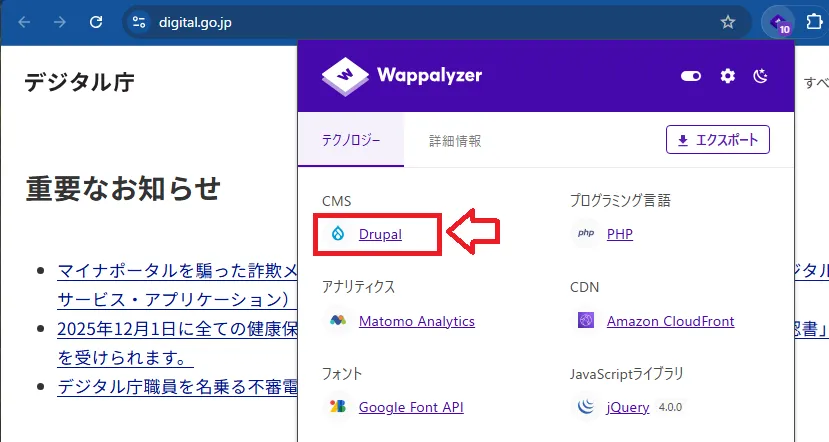Image resolution: width=829 pixels, height=442 pixels.
Task: Click the CDN category heading
Action: pyautogui.click(x=584, y=287)
